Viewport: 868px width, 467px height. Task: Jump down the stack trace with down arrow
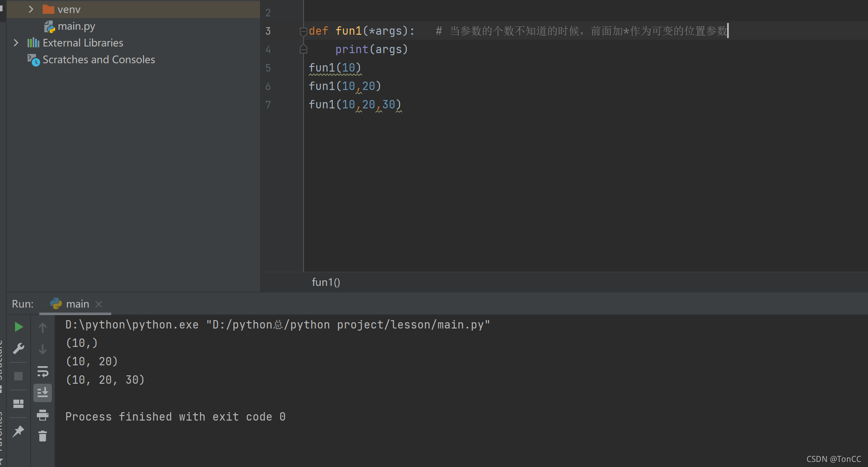(x=42, y=349)
